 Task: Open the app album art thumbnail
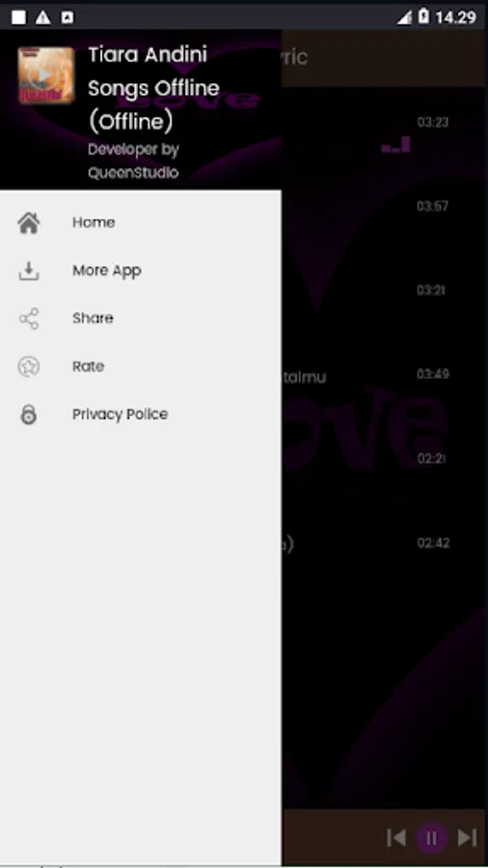pyautogui.click(x=46, y=75)
